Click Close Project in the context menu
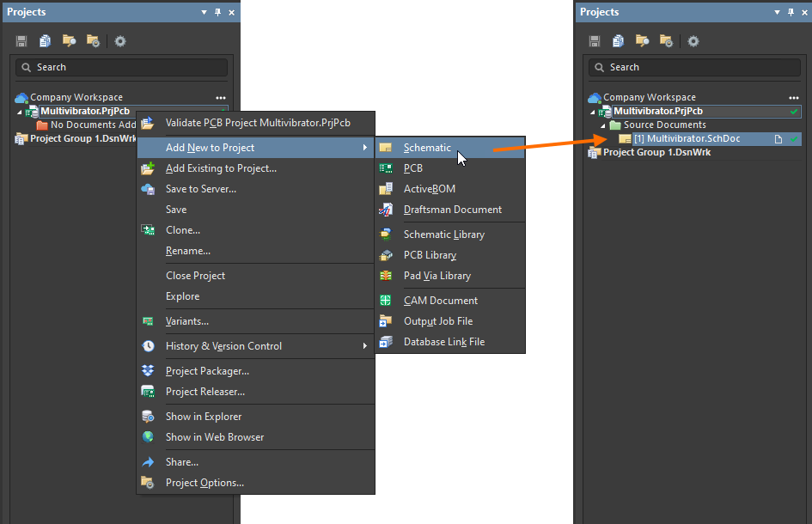The width and height of the screenshot is (812, 524). tap(195, 276)
